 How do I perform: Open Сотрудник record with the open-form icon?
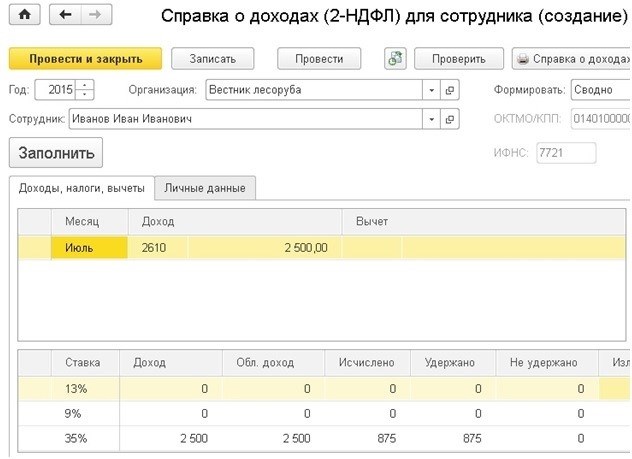coord(450,119)
